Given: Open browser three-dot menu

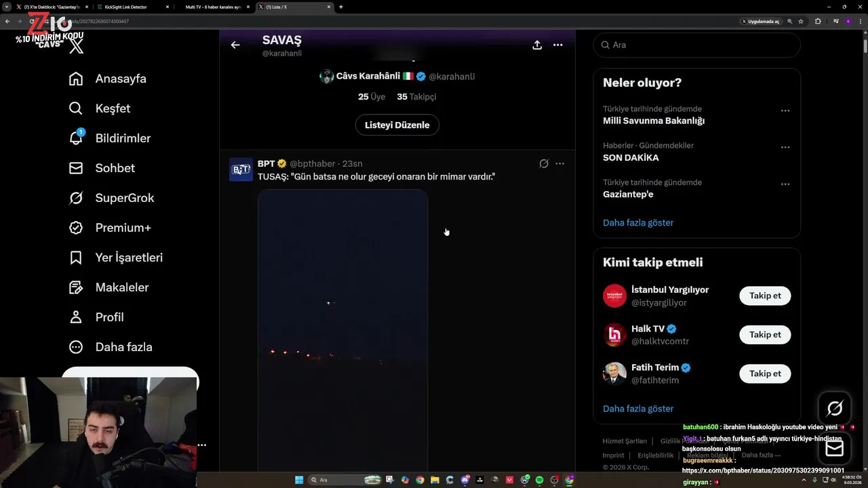Looking at the screenshot, I should pos(859,21).
